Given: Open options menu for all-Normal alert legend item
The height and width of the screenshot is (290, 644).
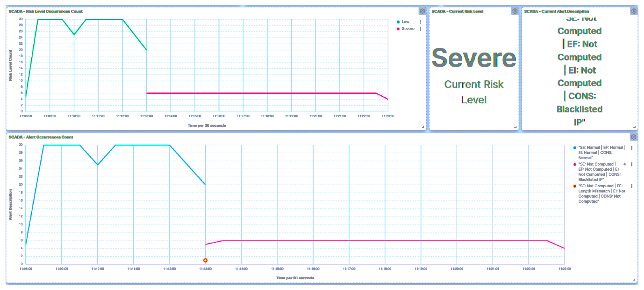Looking at the screenshot, I should coord(632,148).
